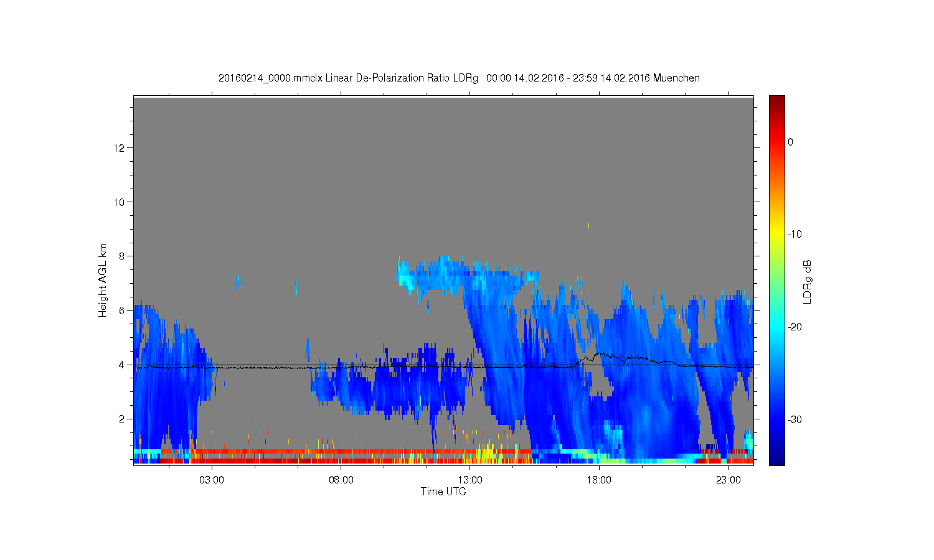Click the 08:00 time tick label
Viewport: 934px width, 560px height.
click(341, 480)
